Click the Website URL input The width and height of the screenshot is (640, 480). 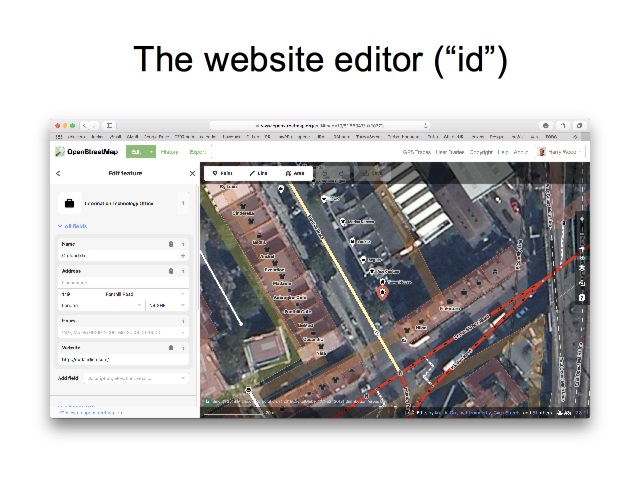[123, 360]
